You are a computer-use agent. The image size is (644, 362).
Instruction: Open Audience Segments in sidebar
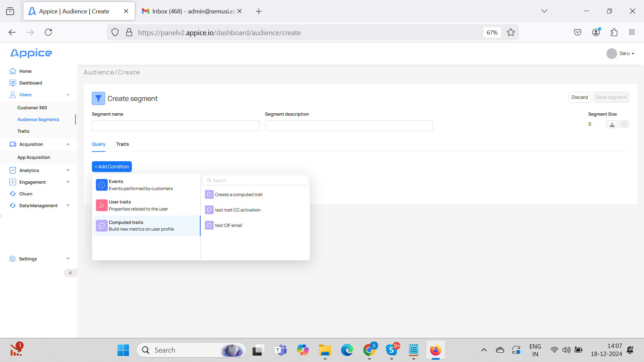[38, 119]
